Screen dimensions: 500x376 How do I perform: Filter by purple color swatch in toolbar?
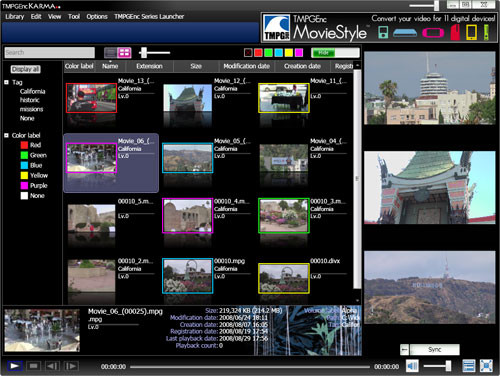[299, 53]
